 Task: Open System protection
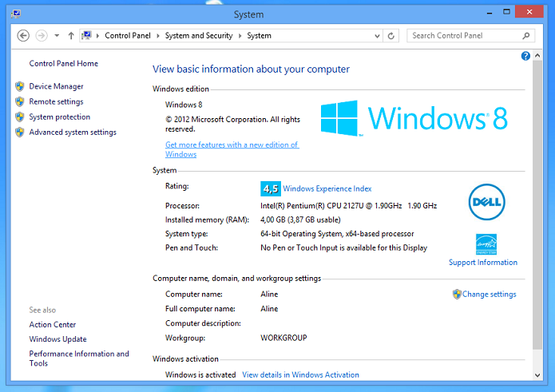(x=59, y=117)
